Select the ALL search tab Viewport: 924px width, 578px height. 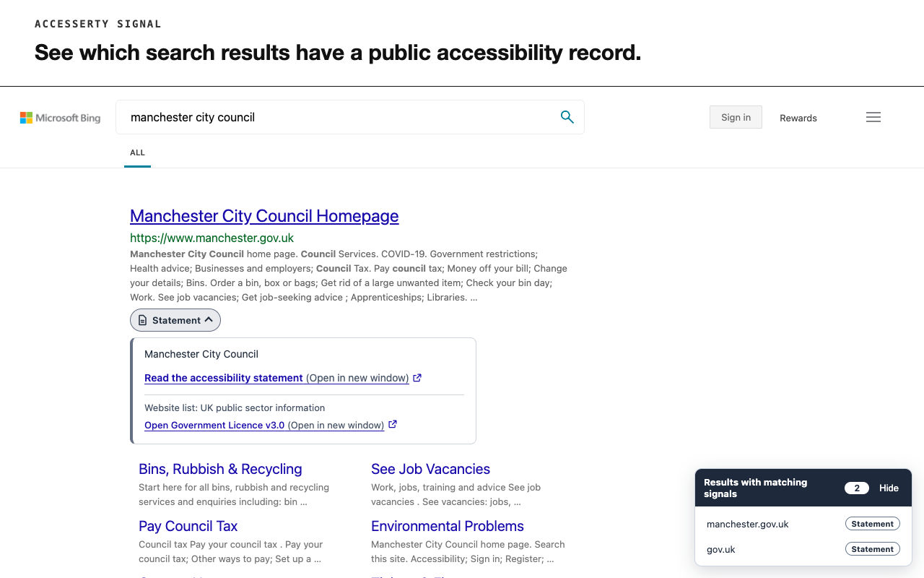pos(137,152)
